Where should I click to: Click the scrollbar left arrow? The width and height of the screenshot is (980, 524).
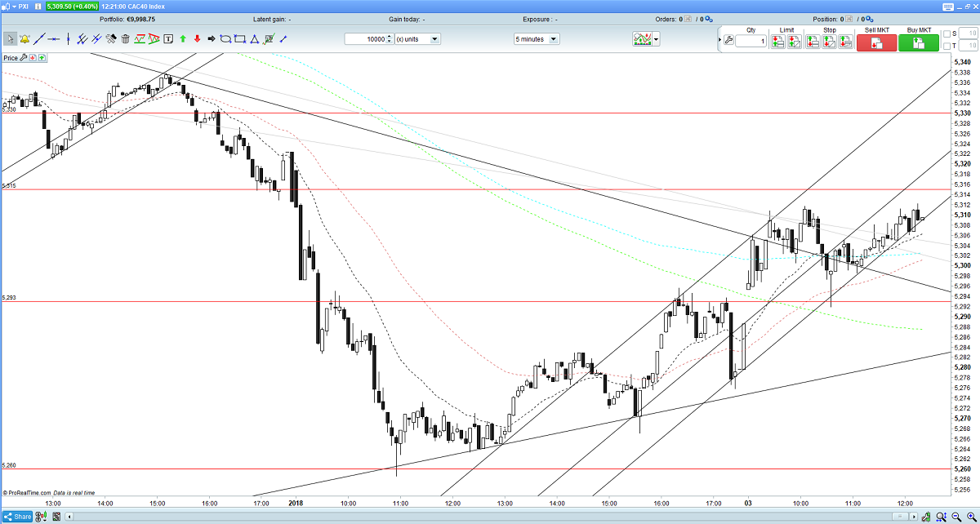[69, 517]
